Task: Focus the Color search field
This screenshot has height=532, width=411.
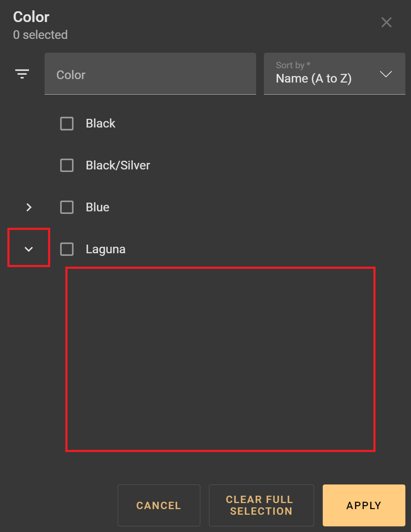Action: point(150,74)
